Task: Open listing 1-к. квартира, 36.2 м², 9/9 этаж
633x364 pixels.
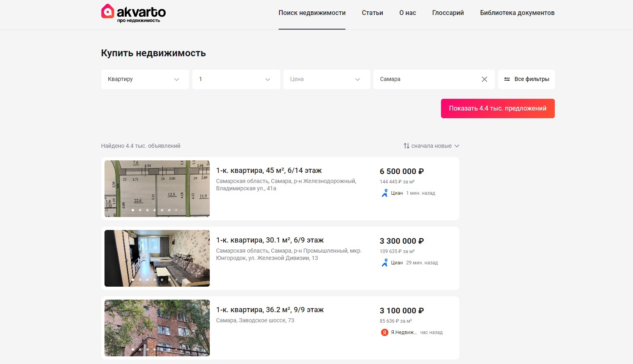Action: click(x=270, y=310)
